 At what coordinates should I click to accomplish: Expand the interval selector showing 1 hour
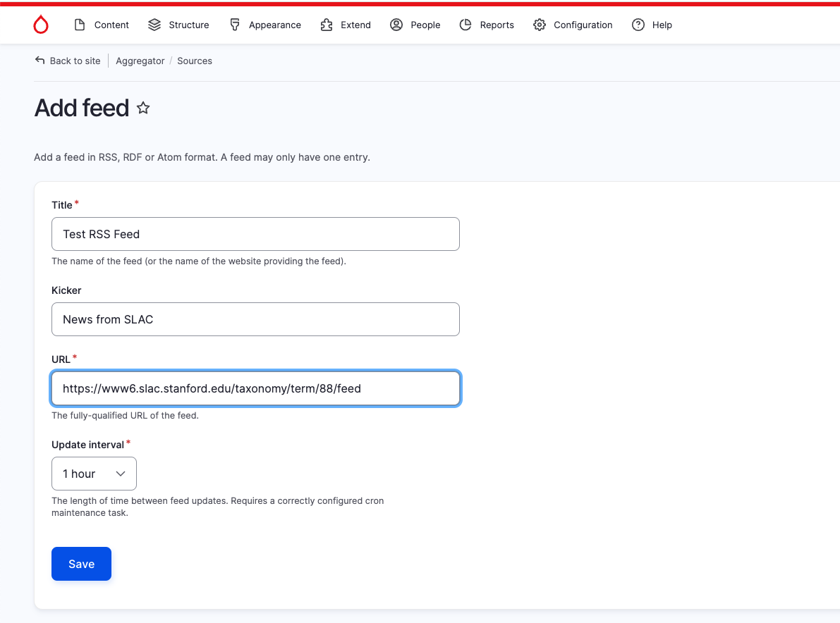coord(94,473)
